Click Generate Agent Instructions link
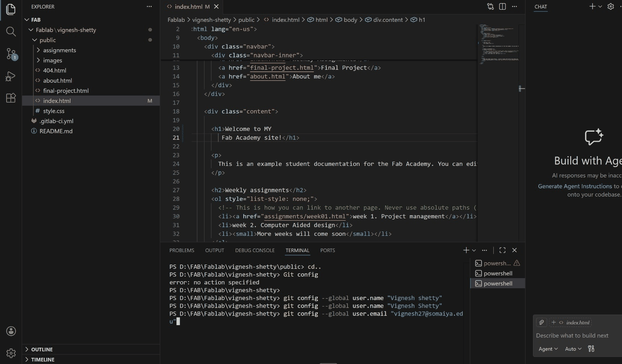622x364 pixels. coord(575,186)
